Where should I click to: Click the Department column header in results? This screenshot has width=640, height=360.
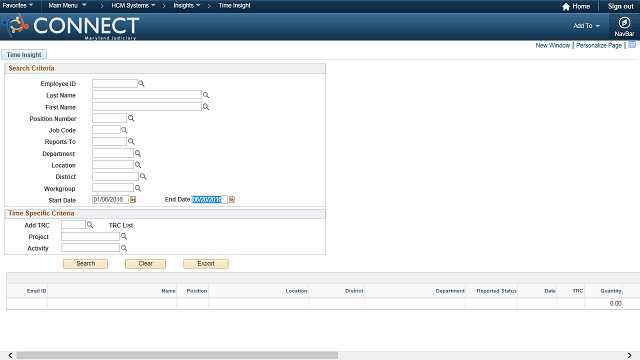point(450,291)
